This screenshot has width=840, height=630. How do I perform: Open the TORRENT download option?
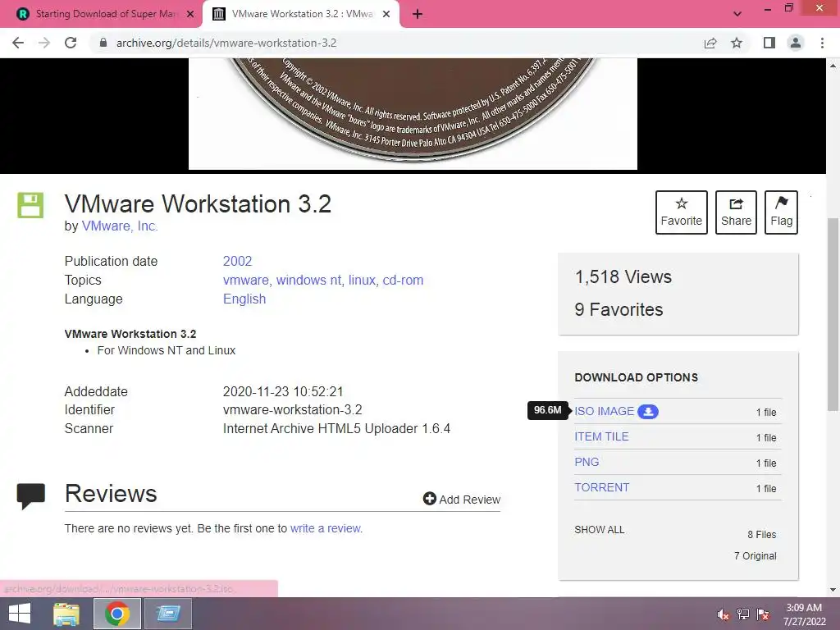coord(601,487)
